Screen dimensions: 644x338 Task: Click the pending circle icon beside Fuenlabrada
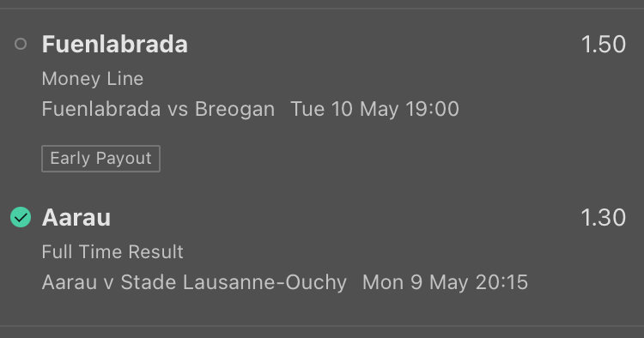click(21, 44)
